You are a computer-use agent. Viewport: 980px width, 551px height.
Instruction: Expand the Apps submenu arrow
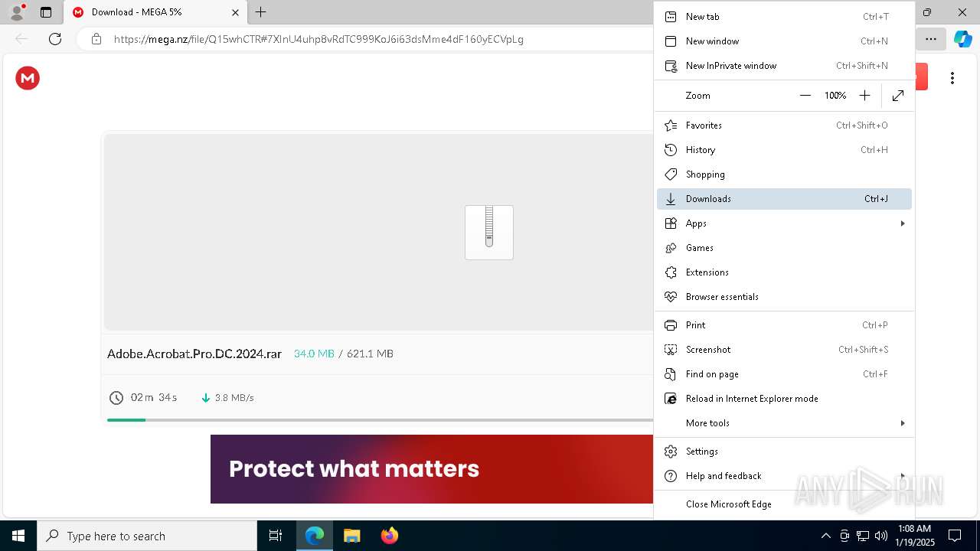point(903,223)
